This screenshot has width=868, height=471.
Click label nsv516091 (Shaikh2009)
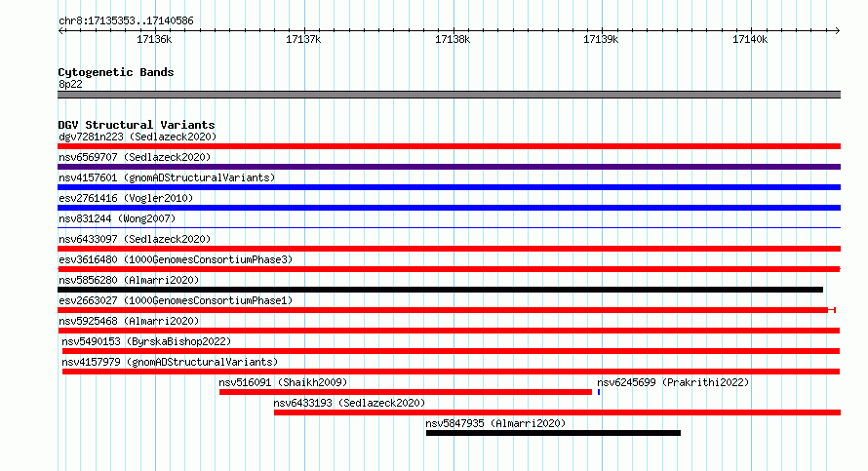pyautogui.click(x=283, y=382)
